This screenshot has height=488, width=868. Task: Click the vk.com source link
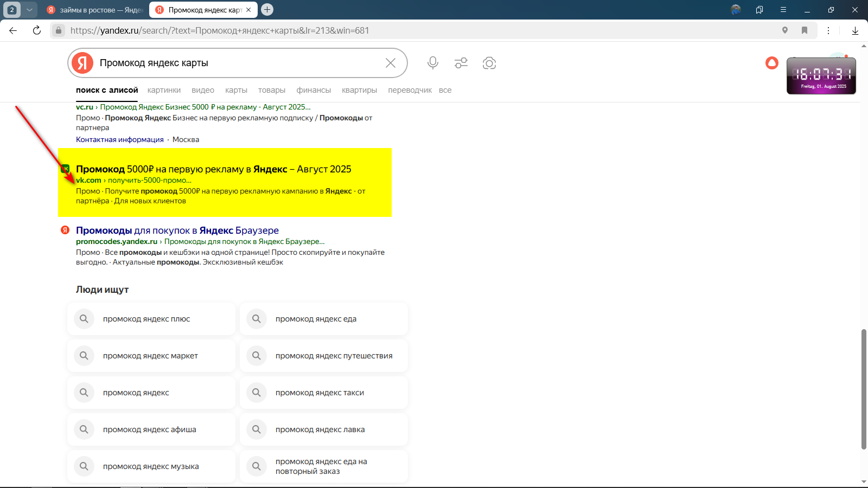pos(88,180)
